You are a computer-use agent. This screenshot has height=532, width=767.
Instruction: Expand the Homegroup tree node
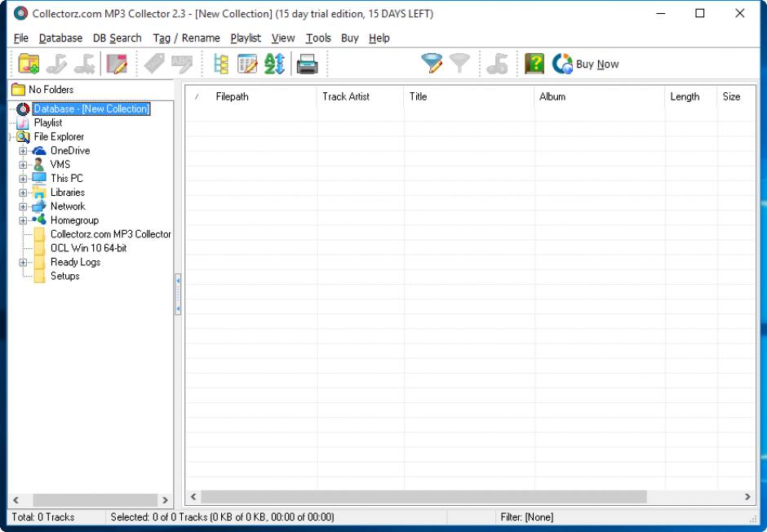(x=23, y=220)
